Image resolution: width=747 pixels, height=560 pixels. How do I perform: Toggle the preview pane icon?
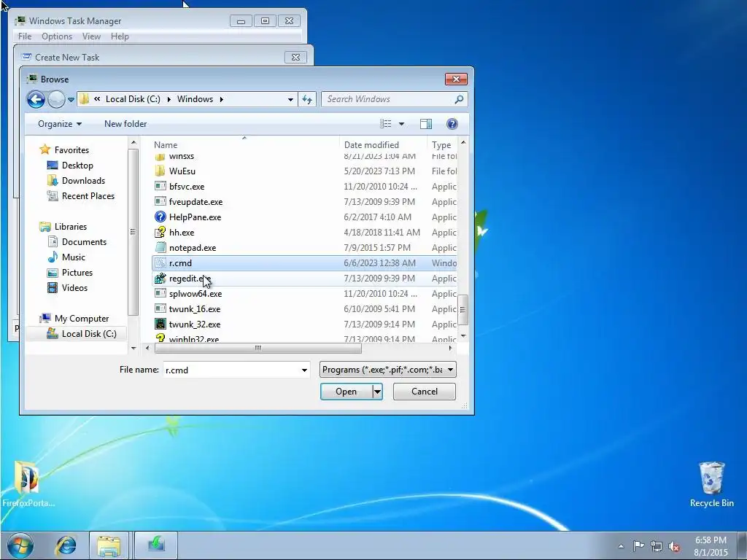[x=426, y=124]
